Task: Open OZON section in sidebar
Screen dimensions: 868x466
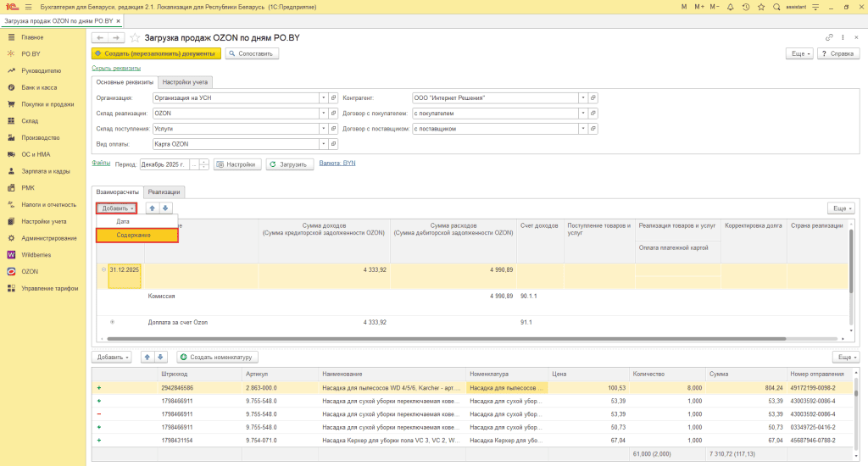Action: pyautogui.click(x=30, y=271)
